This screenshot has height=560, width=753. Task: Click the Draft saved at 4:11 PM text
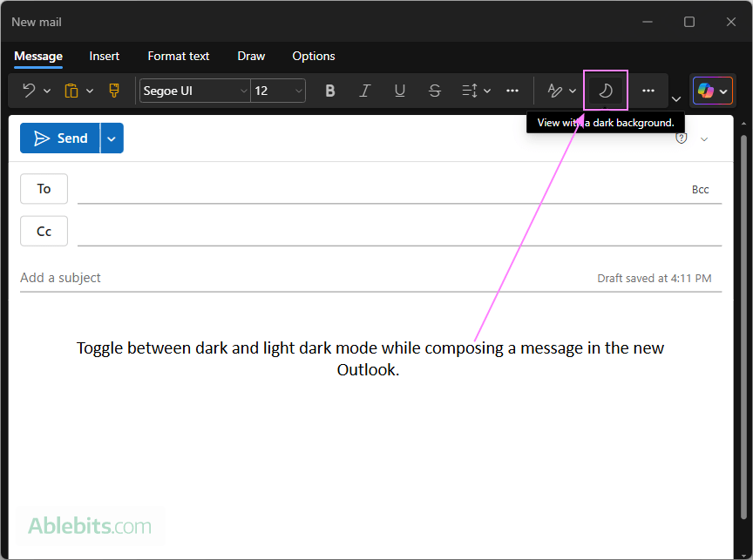click(x=654, y=279)
